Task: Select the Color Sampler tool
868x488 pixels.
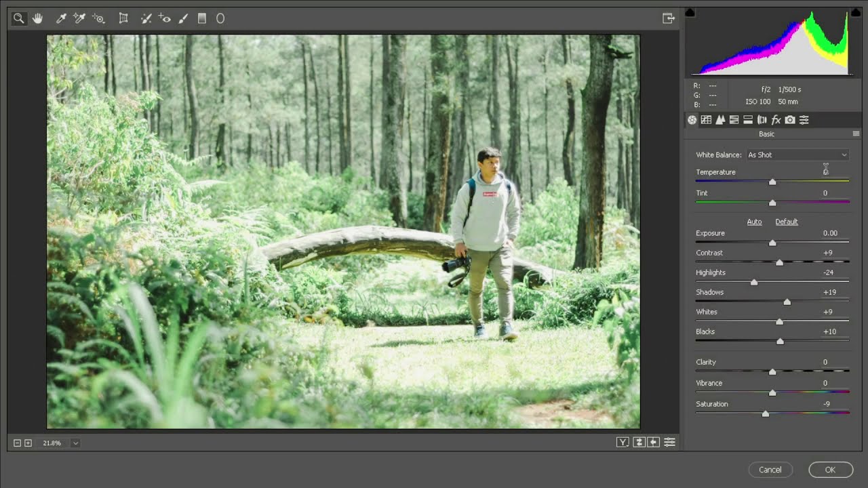Action: point(79,19)
